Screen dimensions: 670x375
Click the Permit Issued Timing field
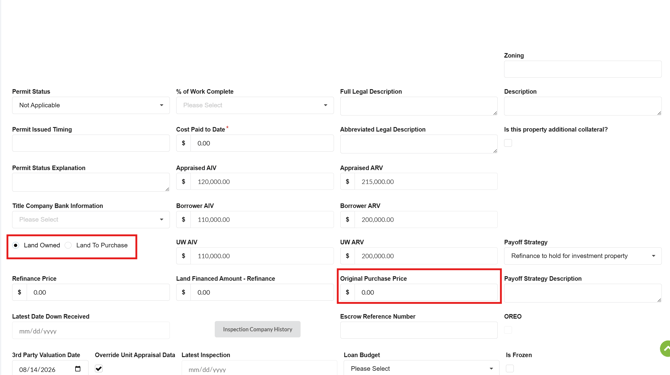tap(91, 143)
